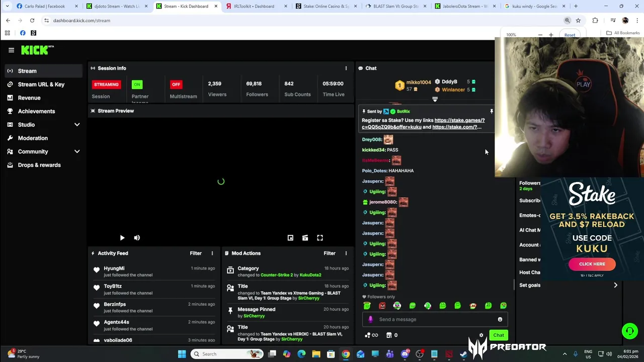
Task: Enter fullscreen in stream preview
Action: point(320,238)
